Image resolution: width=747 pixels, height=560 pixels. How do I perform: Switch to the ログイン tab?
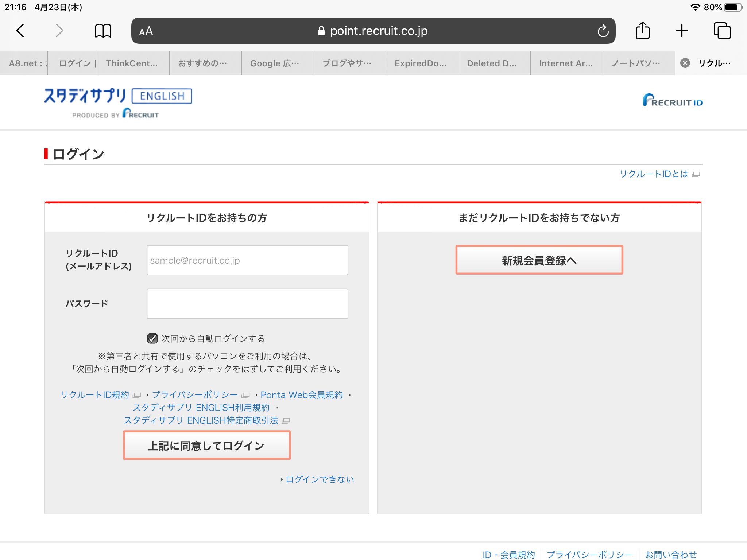tap(73, 63)
